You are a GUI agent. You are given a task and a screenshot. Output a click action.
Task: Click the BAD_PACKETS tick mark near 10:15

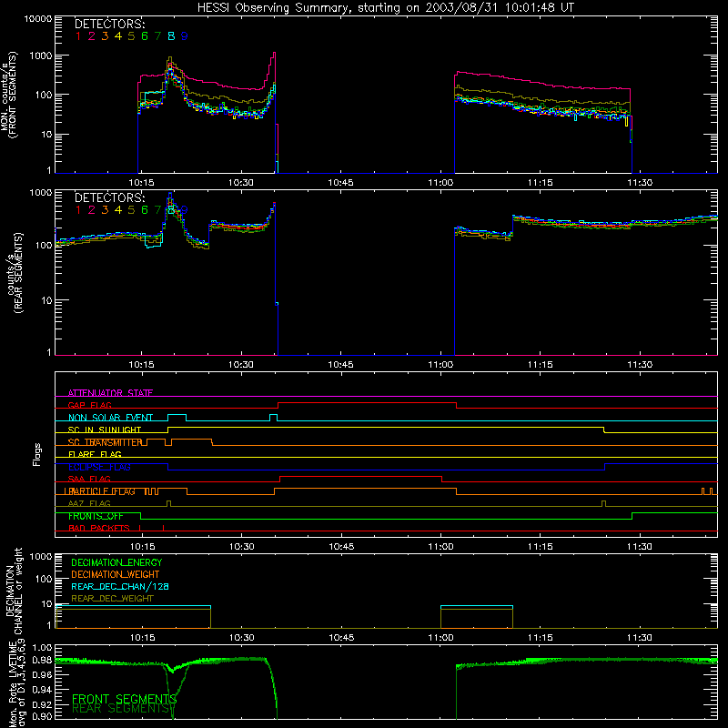[140, 528]
